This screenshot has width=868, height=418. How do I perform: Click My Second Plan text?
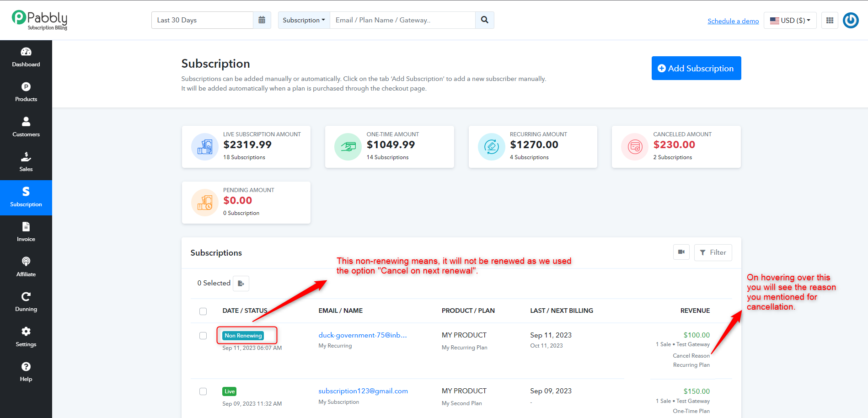pyautogui.click(x=461, y=403)
